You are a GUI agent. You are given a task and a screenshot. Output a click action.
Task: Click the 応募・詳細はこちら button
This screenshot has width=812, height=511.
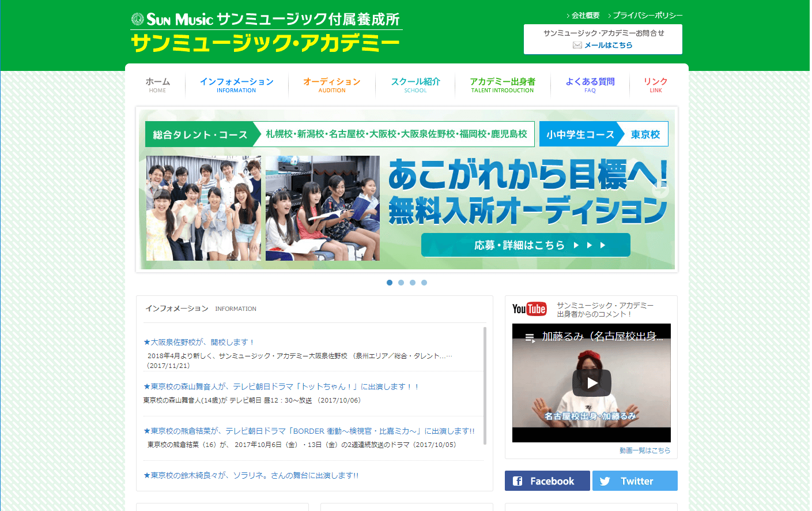point(526,245)
